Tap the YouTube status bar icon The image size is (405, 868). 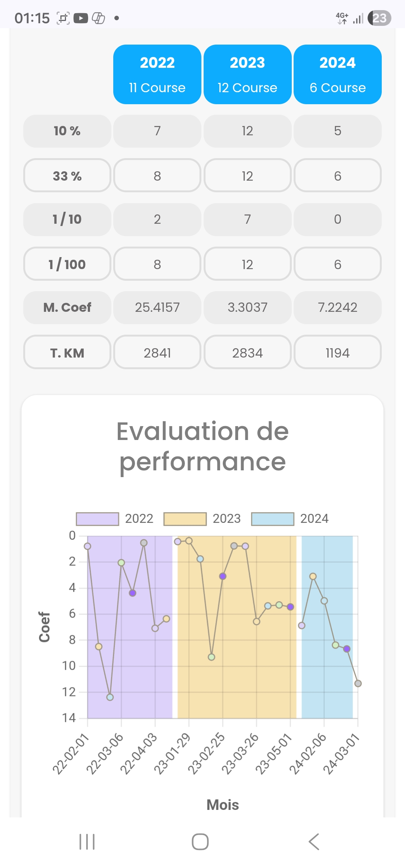81,18
